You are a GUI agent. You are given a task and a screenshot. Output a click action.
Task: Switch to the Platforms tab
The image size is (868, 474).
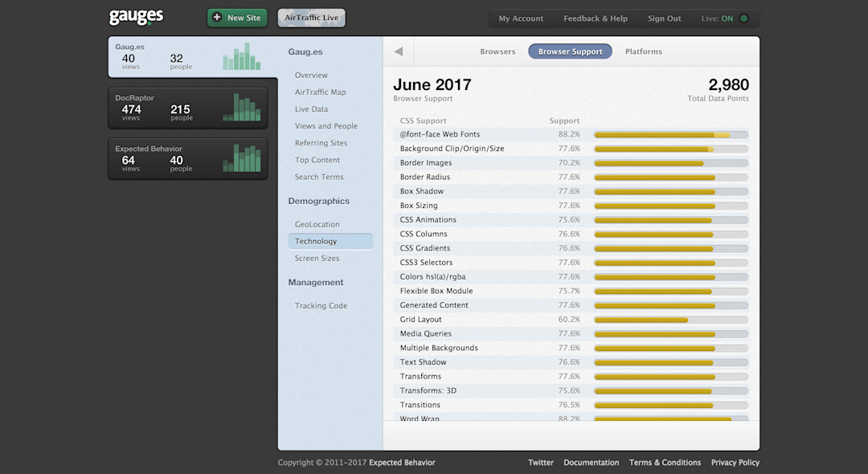tap(643, 51)
